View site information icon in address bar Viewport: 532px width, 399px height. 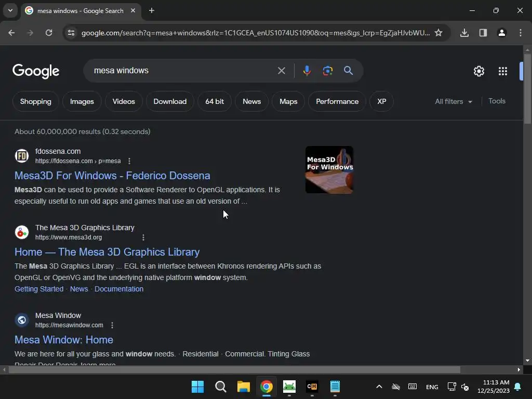71,33
